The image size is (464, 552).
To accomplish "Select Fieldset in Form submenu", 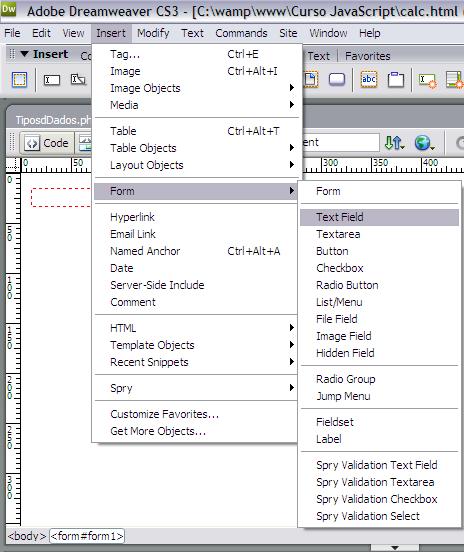I will click(380, 422).
